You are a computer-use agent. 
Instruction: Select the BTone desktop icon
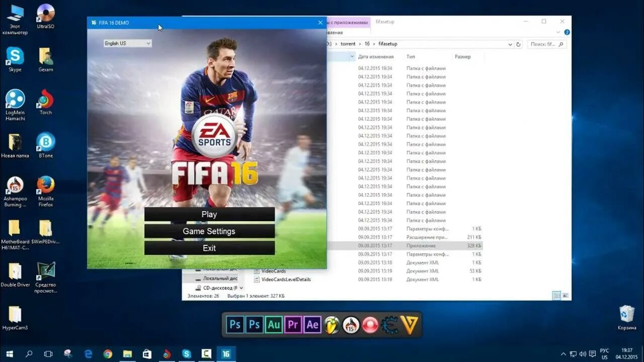(x=46, y=145)
